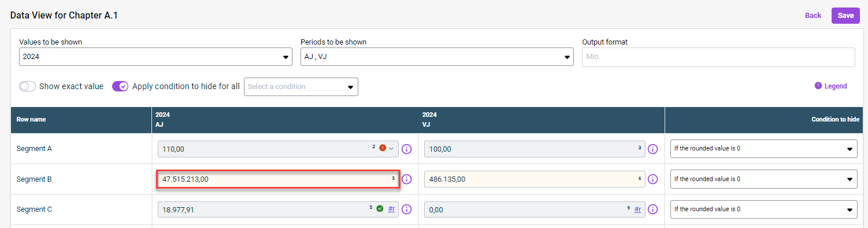Open the Values to be shown dropdown
Viewport: 868px width, 228px height.
click(x=155, y=57)
